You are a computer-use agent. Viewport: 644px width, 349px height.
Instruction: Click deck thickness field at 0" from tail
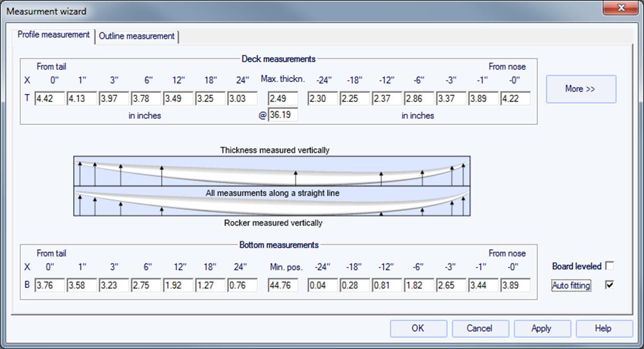[50, 98]
